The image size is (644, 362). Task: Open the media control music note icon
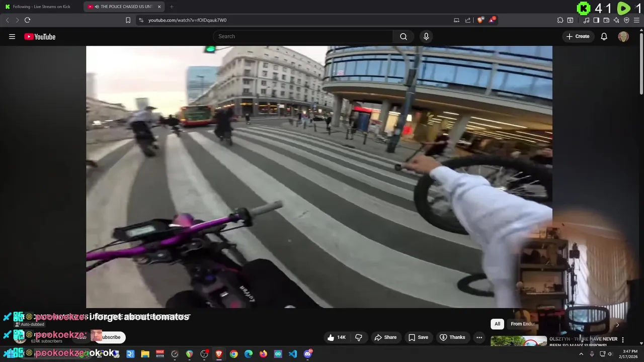tap(586, 20)
